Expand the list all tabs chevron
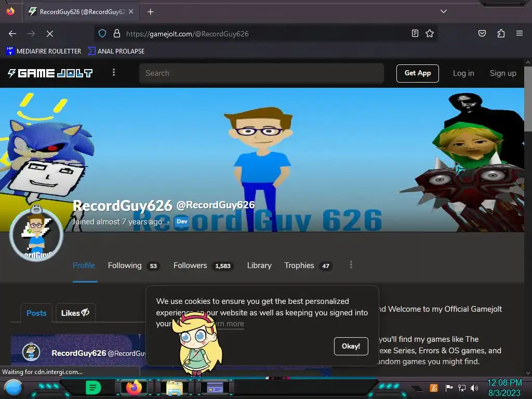The height and width of the screenshot is (399, 532). (444, 11)
